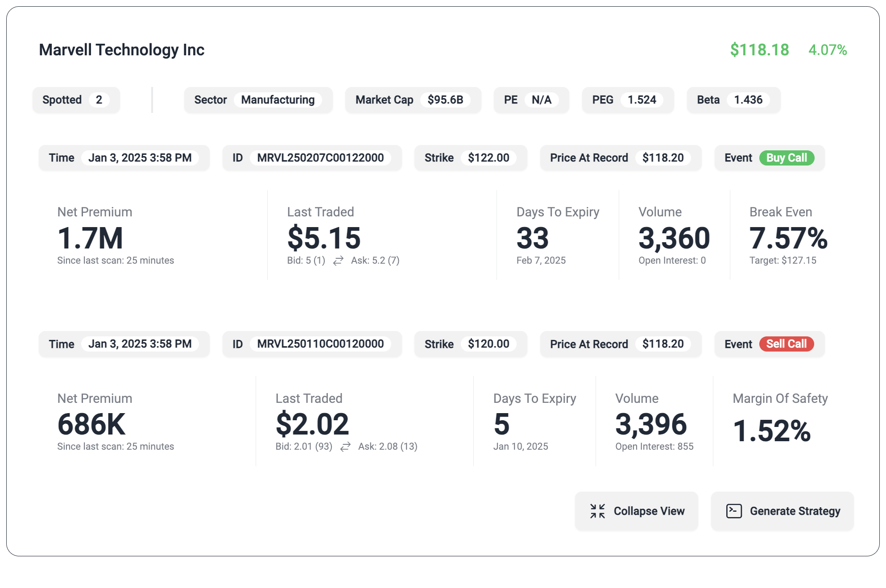Click the Collapse View arrows icon
886x588 pixels.
click(x=597, y=511)
